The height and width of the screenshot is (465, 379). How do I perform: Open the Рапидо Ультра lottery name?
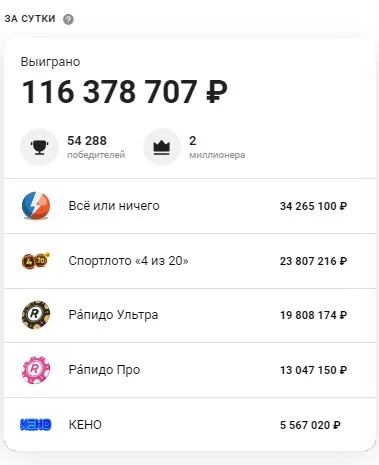(x=113, y=315)
